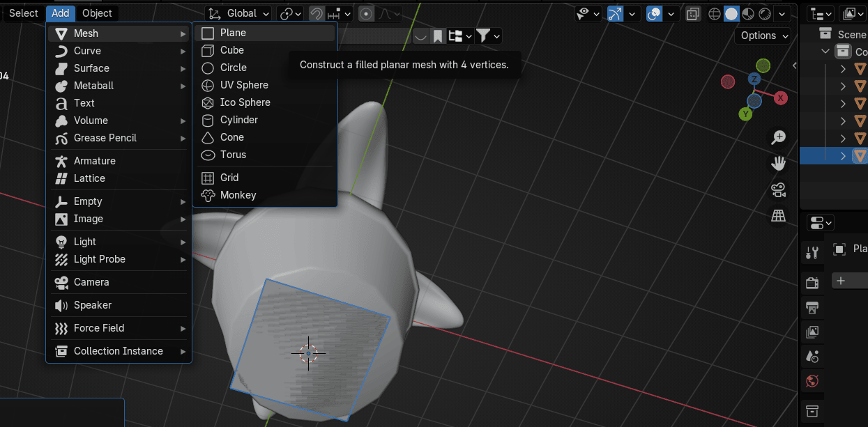Toggle proportional editing button

[366, 13]
